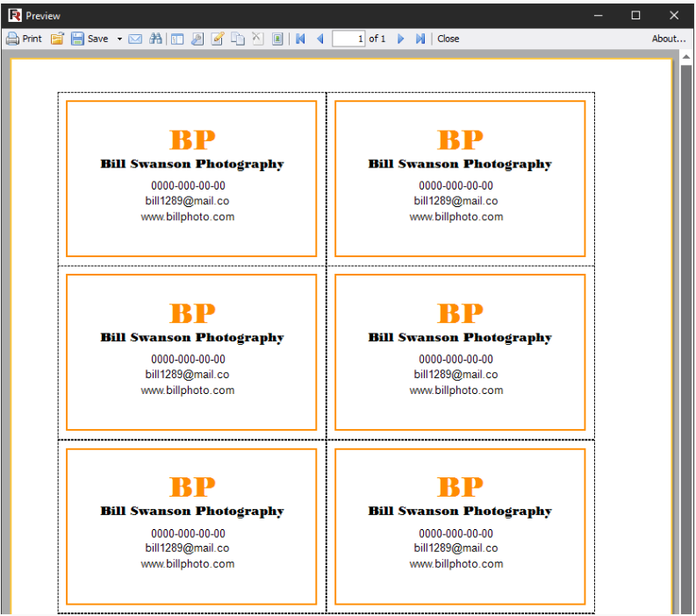The height and width of the screenshot is (616, 696).
Task: Maximize the Preview window
Action: [635, 16]
